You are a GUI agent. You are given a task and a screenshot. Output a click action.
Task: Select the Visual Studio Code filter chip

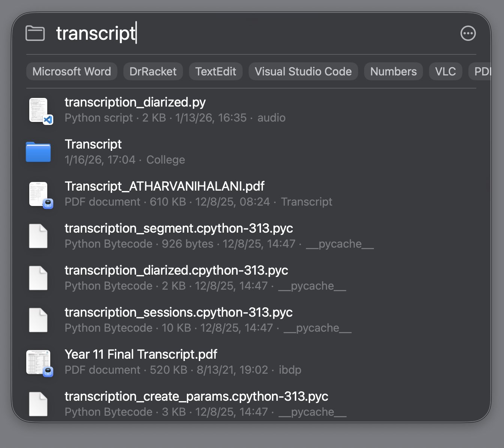[303, 71]
